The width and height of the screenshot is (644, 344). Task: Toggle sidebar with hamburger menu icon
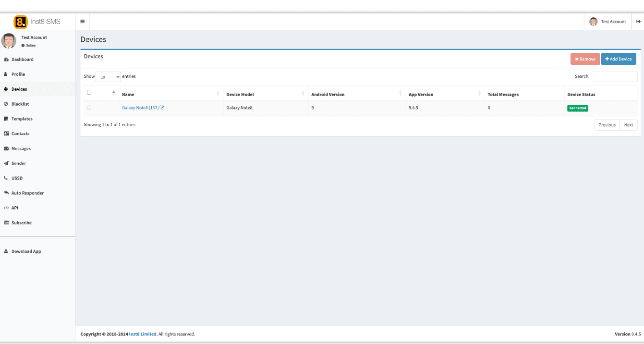click(x=82, y=22)
